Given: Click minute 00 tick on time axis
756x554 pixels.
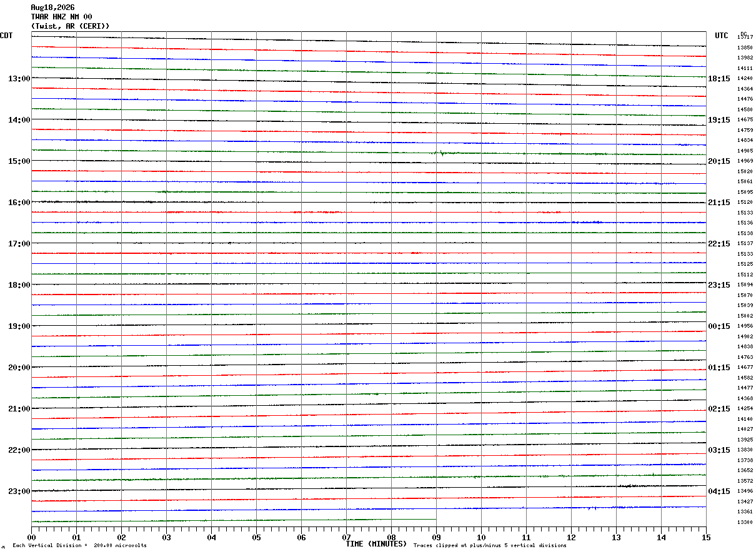Looking at the screenshot, I should tap(31, 537).
